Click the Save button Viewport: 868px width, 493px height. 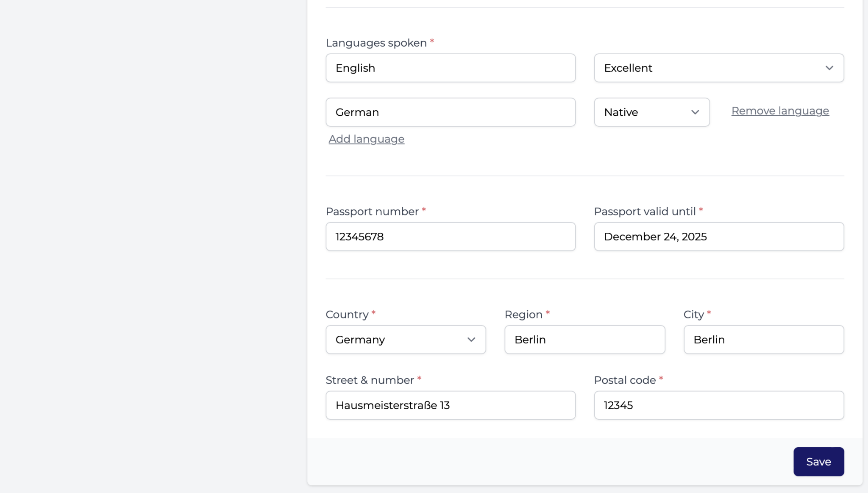pos(818,462)
